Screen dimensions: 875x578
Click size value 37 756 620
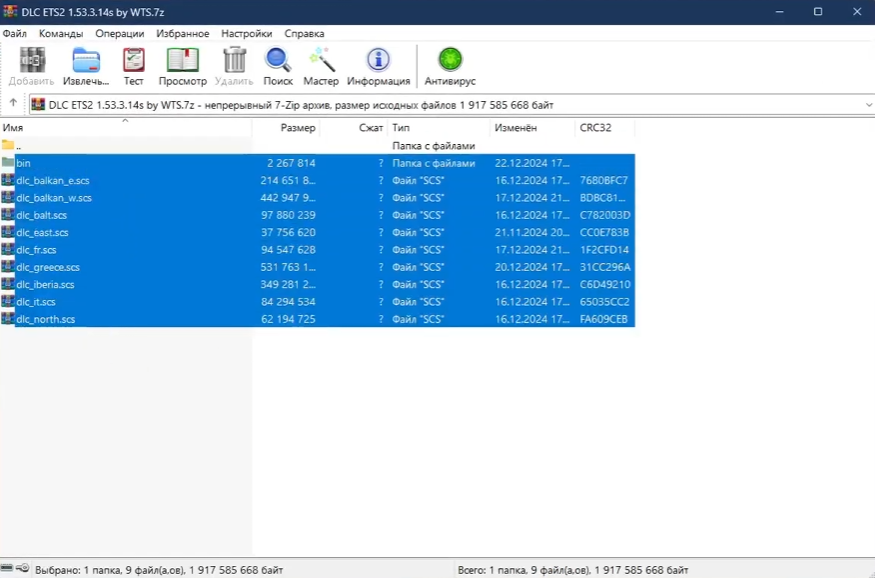288,232
